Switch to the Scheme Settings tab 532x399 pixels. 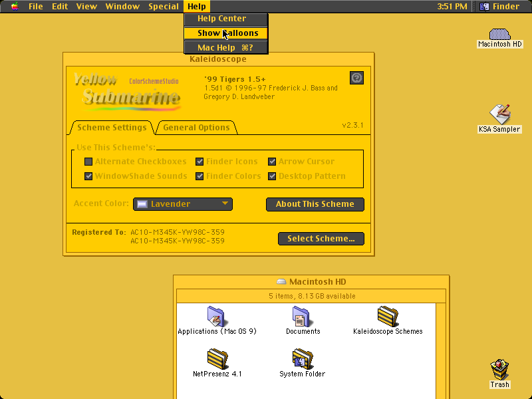click(112, 128)
